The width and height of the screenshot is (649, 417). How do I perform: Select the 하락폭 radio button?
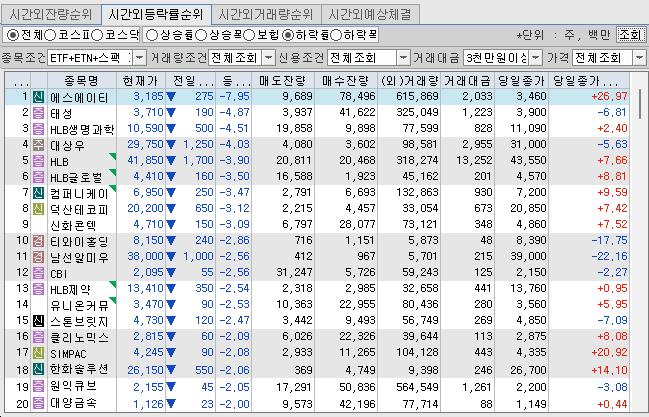(336, 35)
